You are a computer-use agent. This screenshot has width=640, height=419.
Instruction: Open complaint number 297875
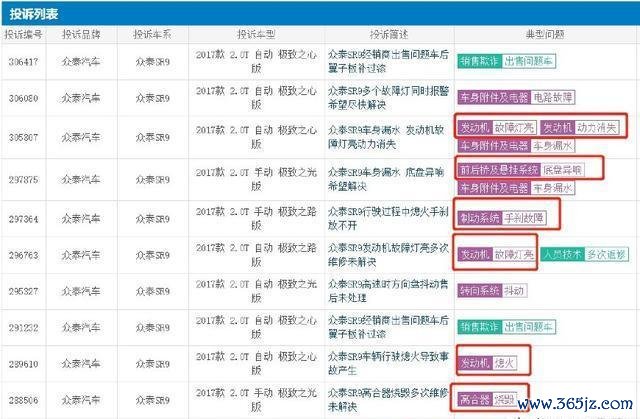click(x=23, y=180)
